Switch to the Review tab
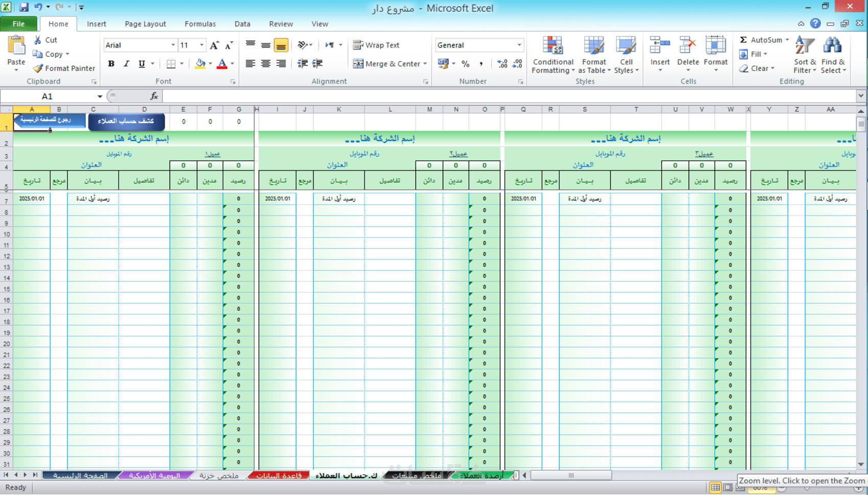The height and width of the screenshot is (495, 868). [281, 24]
